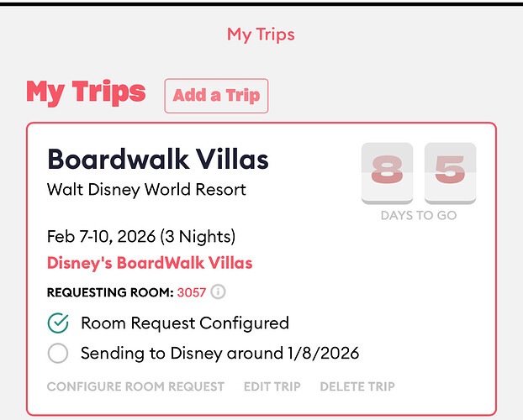Image resolution: width=523 pixels, height=420 pixels.
Task: Click the Sending to Disney around 1/8/2026 text
Action: coord(219,354)
